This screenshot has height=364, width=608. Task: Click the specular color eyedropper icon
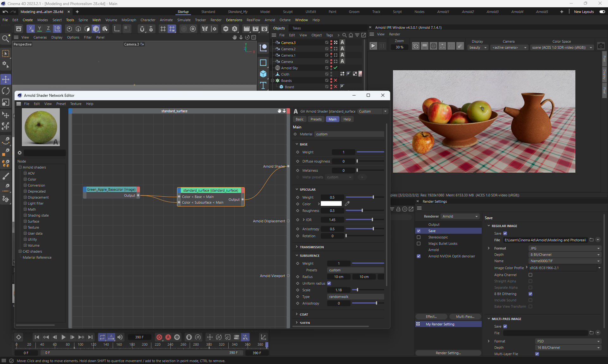click(347, 204)
